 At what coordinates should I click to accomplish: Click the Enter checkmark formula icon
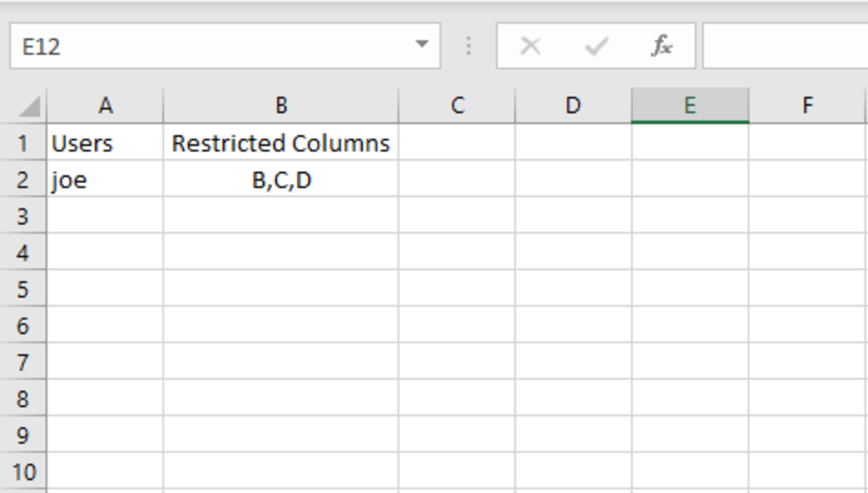[596, 46]
